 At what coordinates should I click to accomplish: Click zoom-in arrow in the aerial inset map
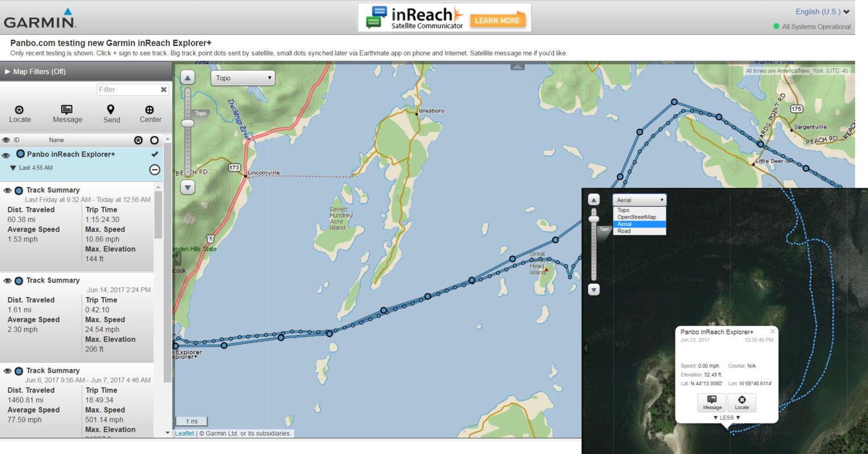(x=594, y=200)
